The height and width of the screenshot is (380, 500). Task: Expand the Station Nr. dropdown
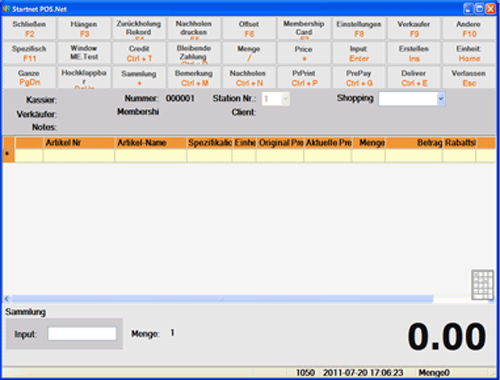point(285,99)
